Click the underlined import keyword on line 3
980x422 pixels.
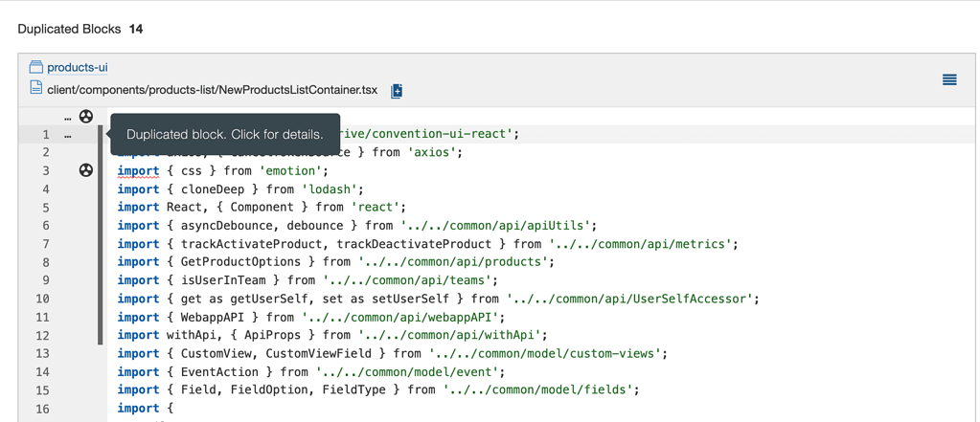pyautogui.click(x=138, y=171)
